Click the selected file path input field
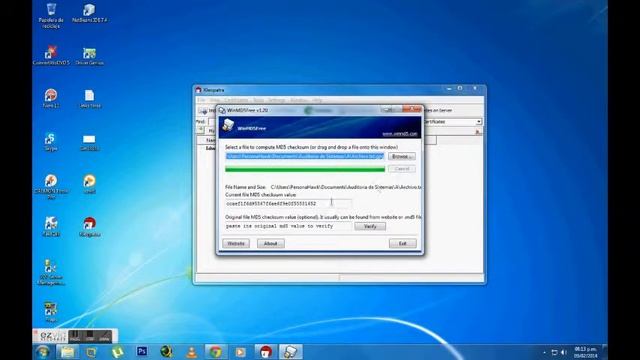Image resolution: width=640 pixels, height=360 pixels. (305, 156)
